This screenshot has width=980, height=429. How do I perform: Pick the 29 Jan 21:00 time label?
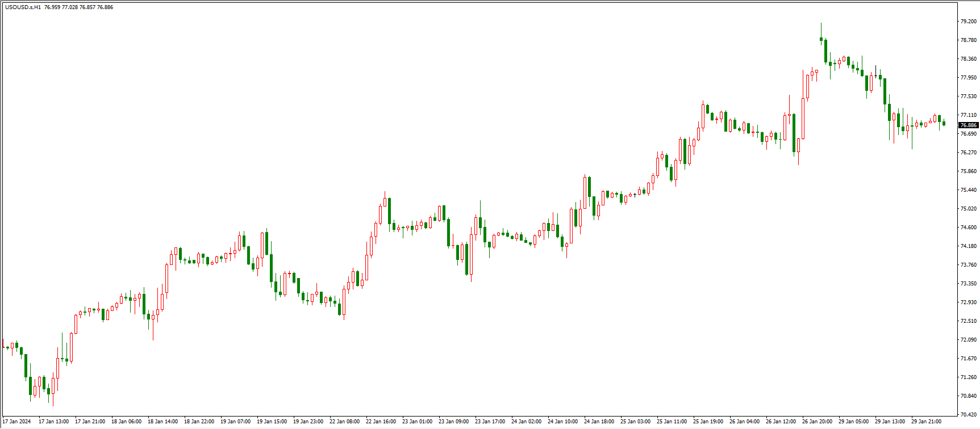926,422
